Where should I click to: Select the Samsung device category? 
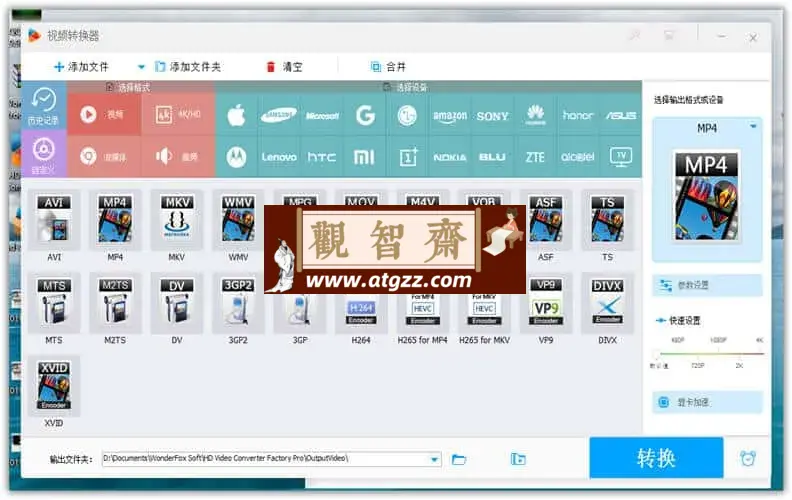tap(279, 116)
